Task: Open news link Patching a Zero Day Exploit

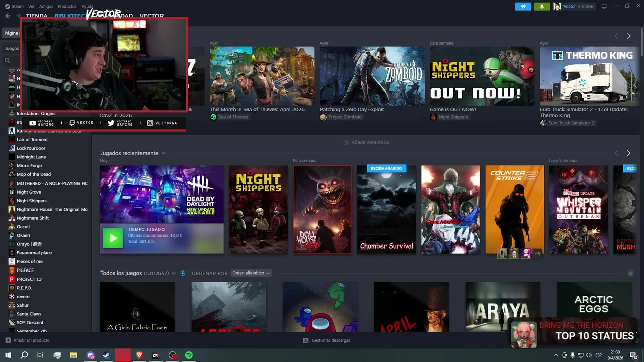Action: pyautogui.click(x=352, y=109)
